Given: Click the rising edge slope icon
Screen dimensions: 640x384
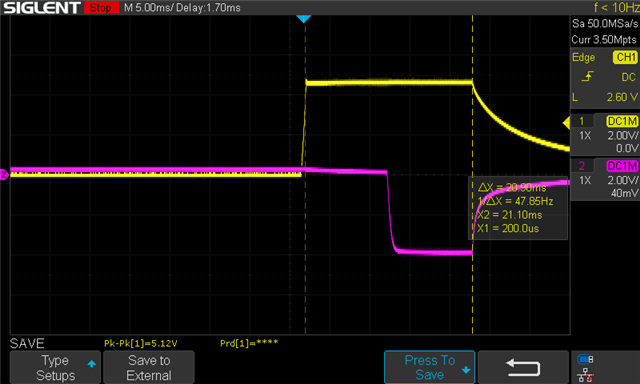Looking at the screenshot, I should tap(587, 76).
